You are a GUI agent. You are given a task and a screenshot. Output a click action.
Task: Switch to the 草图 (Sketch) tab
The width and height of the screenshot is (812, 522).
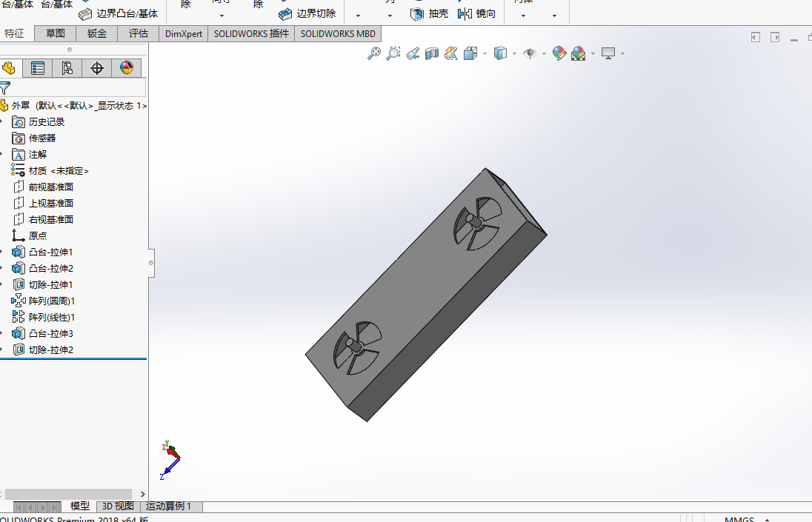click(56, 33)
